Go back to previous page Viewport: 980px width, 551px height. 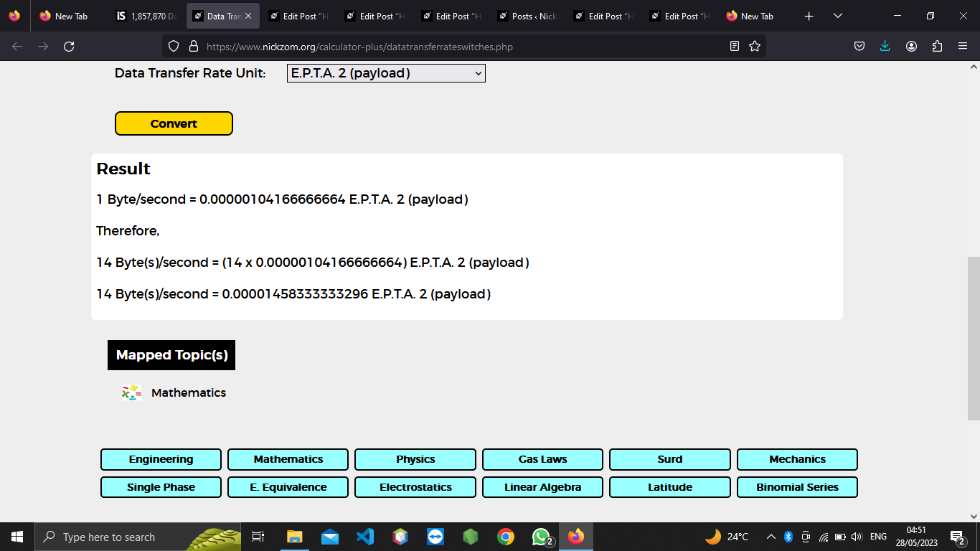(17, 47)
